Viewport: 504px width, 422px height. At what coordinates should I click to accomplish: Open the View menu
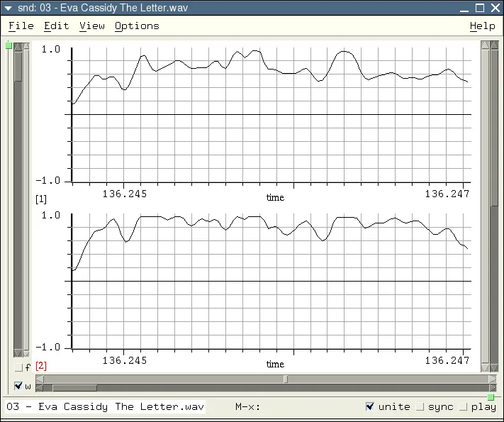(x=91, y=26)
